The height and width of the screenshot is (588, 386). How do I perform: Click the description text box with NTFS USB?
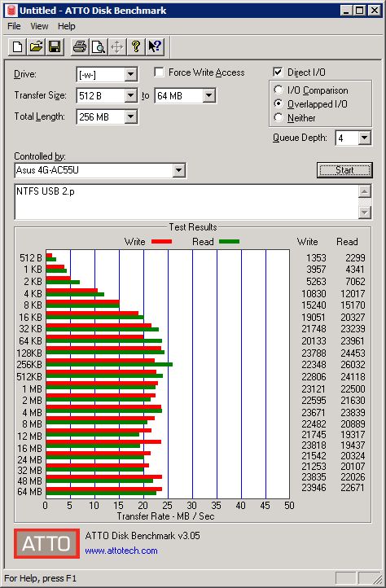coord(186,202)
